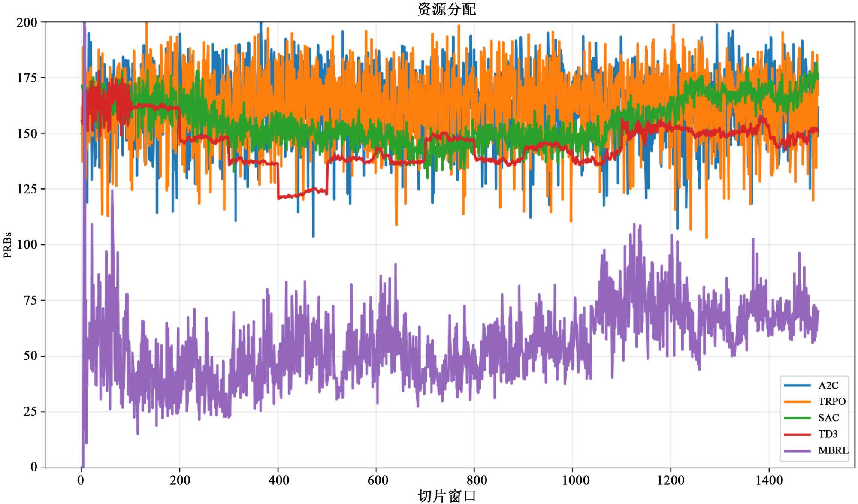Click the 800 tick on the x-axis
This screenshot has height=504, width=858.
pyautogui.click(x=476, y=480)
